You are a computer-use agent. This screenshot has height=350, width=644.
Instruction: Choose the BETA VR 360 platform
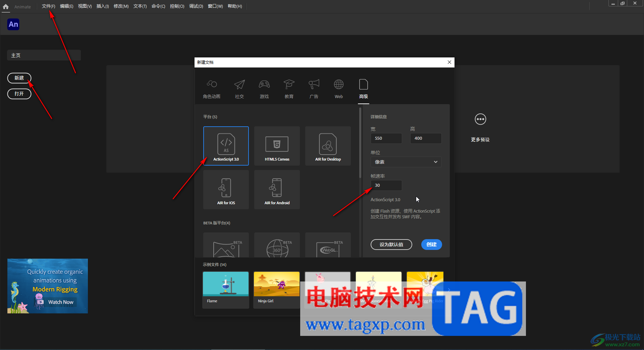[277, 245]
